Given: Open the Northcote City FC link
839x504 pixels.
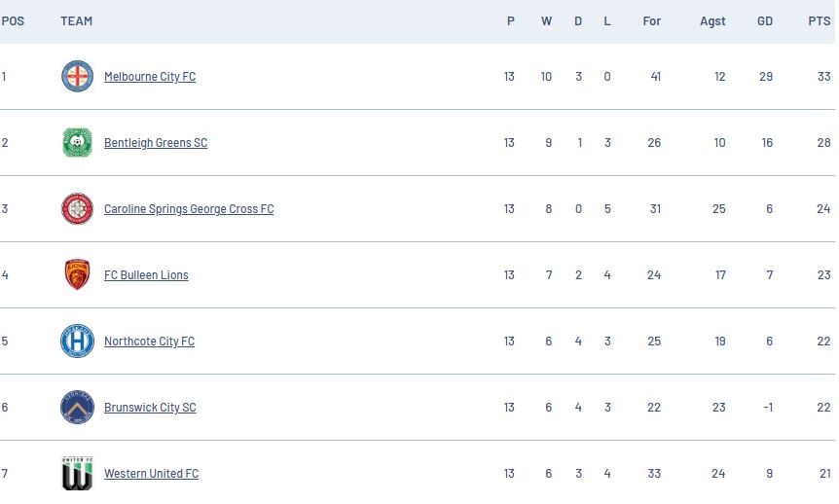Looking at the screenshot, I should [149, 342].
